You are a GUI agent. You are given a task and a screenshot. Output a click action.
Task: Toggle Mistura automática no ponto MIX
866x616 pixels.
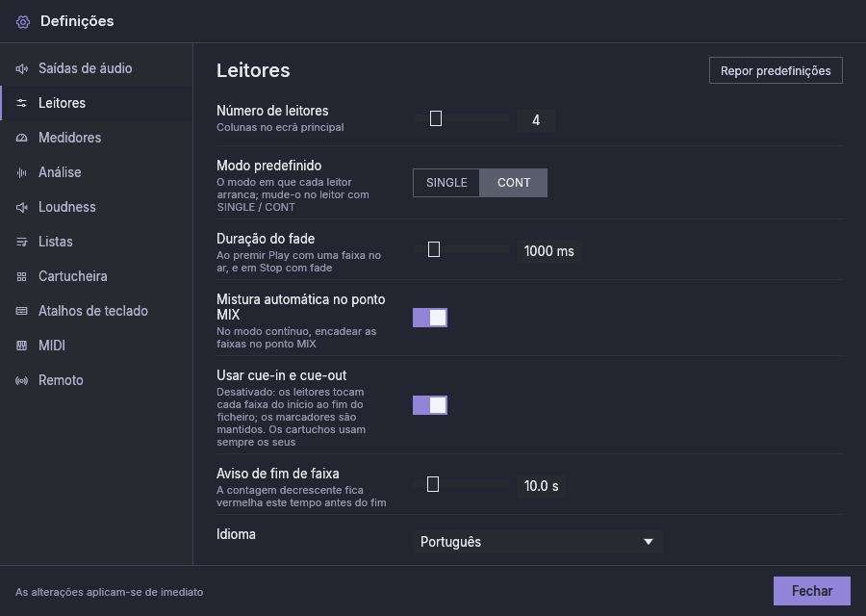pos(430,318)
